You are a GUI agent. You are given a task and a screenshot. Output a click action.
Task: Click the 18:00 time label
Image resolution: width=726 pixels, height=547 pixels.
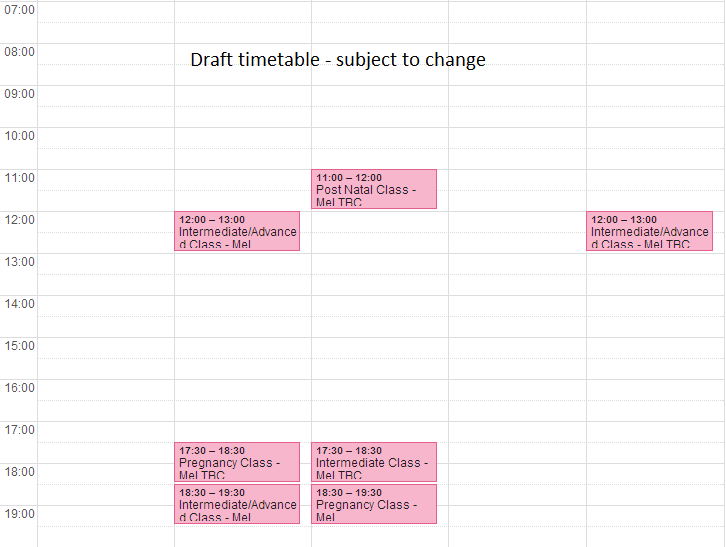pos(19,472)
